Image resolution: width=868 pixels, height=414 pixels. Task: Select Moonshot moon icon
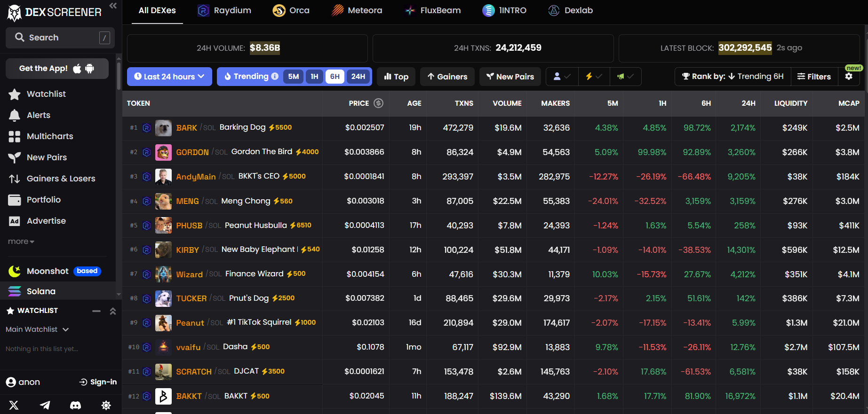15,271
